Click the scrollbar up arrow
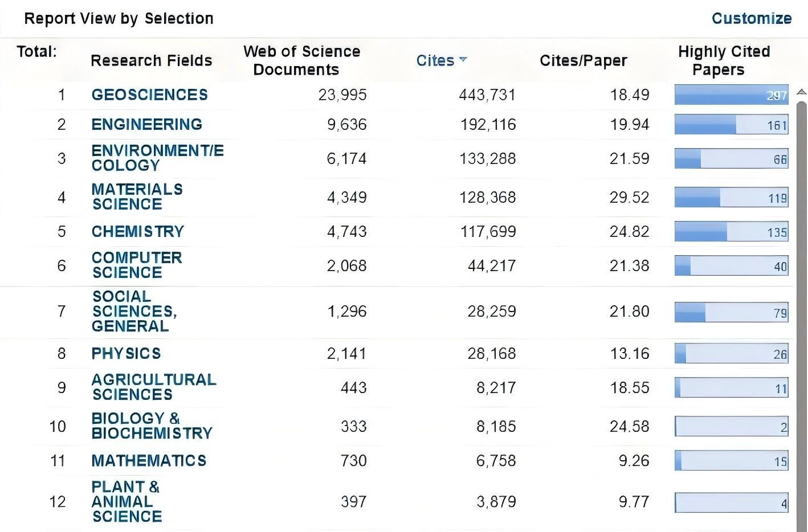This screenshot has height=532, width=808. tap(802, 92)
